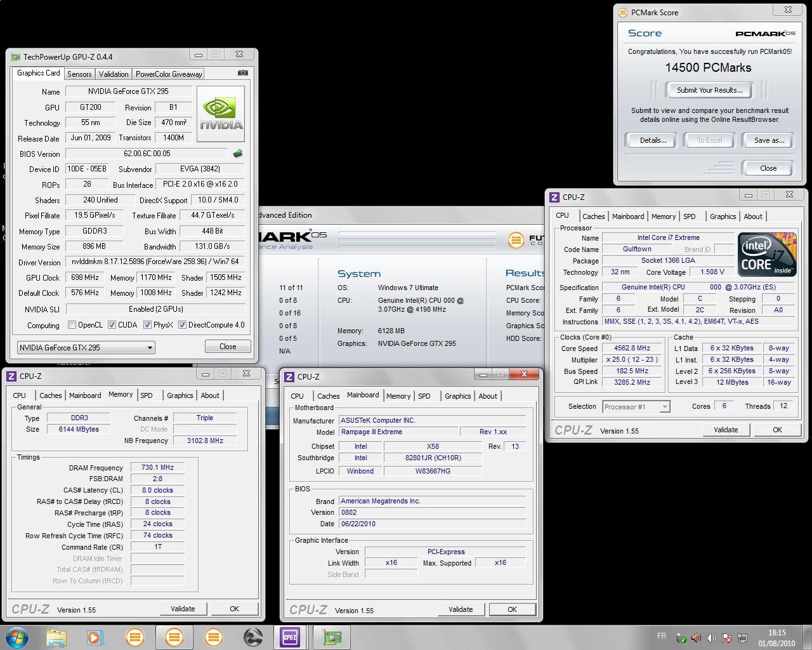Open the GeForce GTX 295 GPU selector dropdown
This screenshot has height=650, width=812.
[86, 347]
